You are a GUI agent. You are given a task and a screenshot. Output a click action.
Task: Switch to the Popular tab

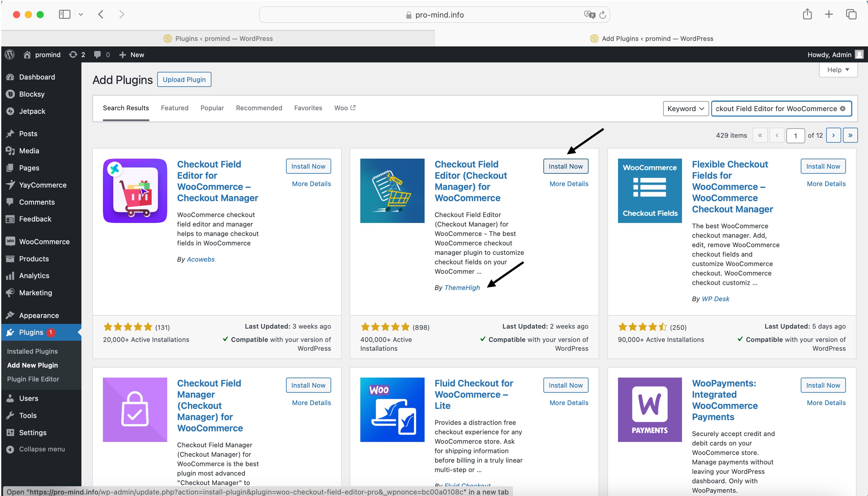(x=212, y=108)
